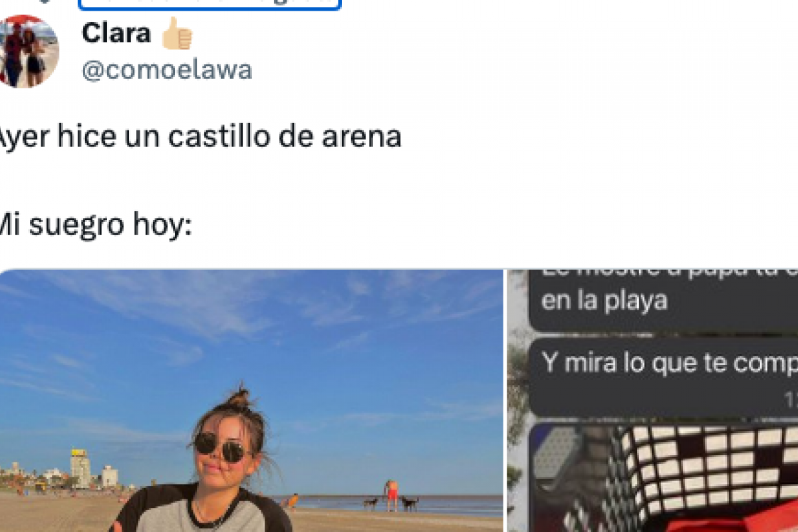Screen dimensions: 798x532
Task: Click the thumbs-up emoji beside Clara
Action: click(x=177, y=34)
